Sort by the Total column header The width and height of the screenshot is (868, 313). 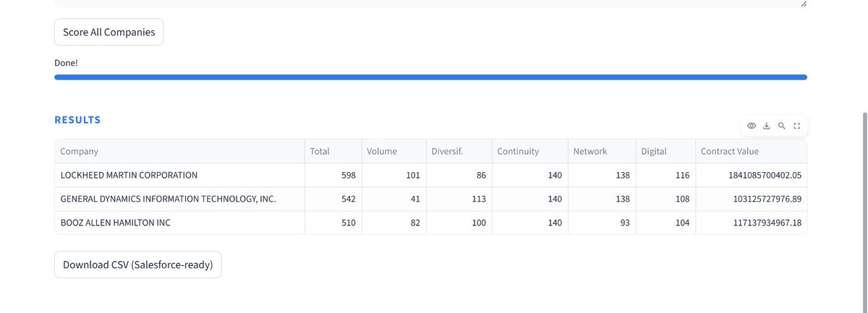coord(333,151)
